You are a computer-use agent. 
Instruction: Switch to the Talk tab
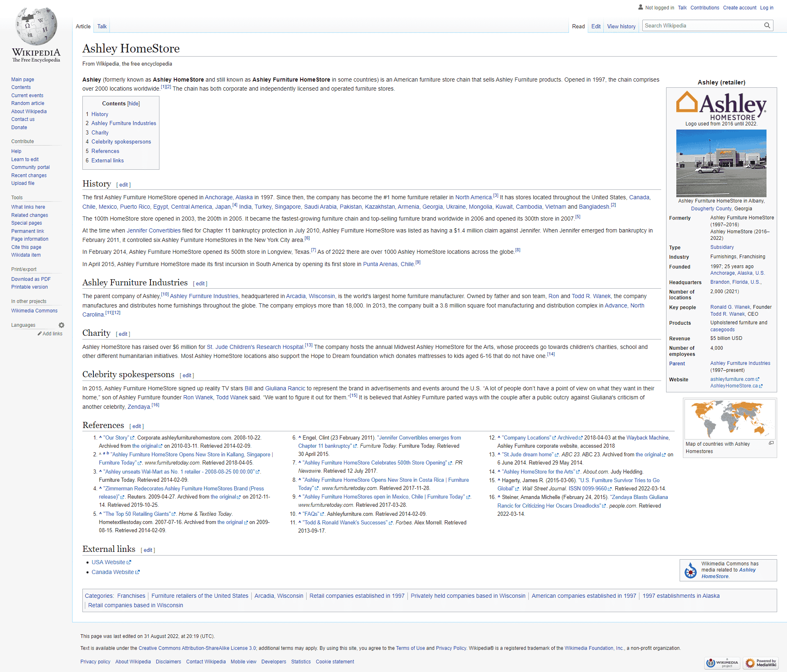(102, 27)
